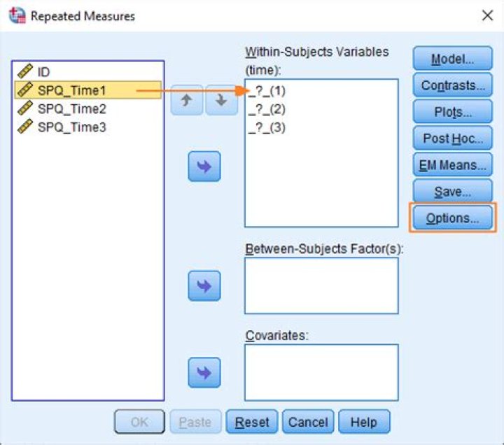Screen dimensions: 504x445
Task: Select the SPQ_Time2 variable
Action: pos(71,108)
